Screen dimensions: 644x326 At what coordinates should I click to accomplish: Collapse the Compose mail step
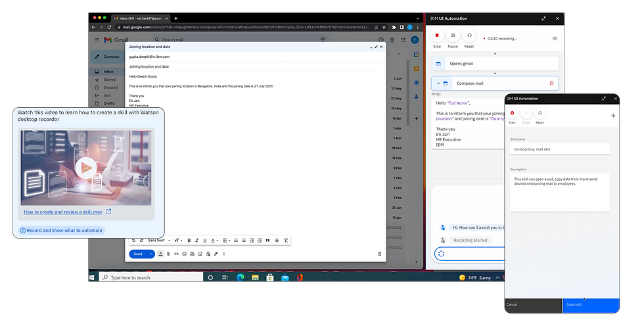pyautogui.click(x=438, y=83)
